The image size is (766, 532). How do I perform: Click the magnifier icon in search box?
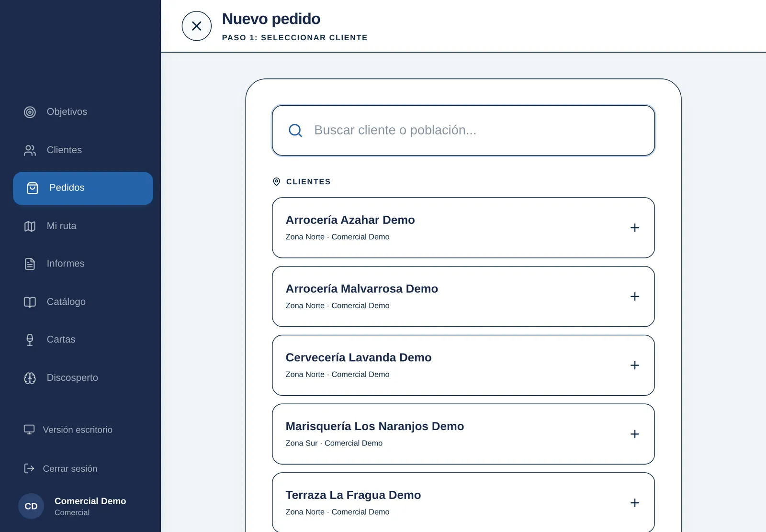pyautogui.click(x=295, y=130)
